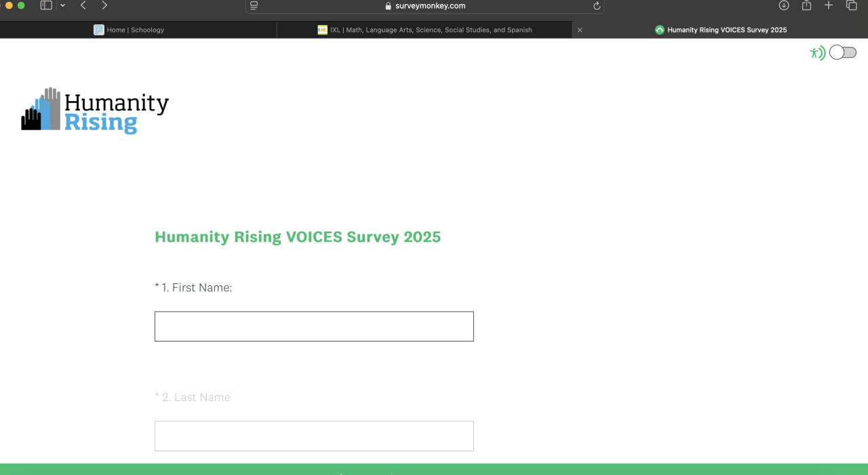Click the Safari sidebar toggle icon
Viewport: 868px width, 475px height.
pyautogui.click(x=46, y=5)
